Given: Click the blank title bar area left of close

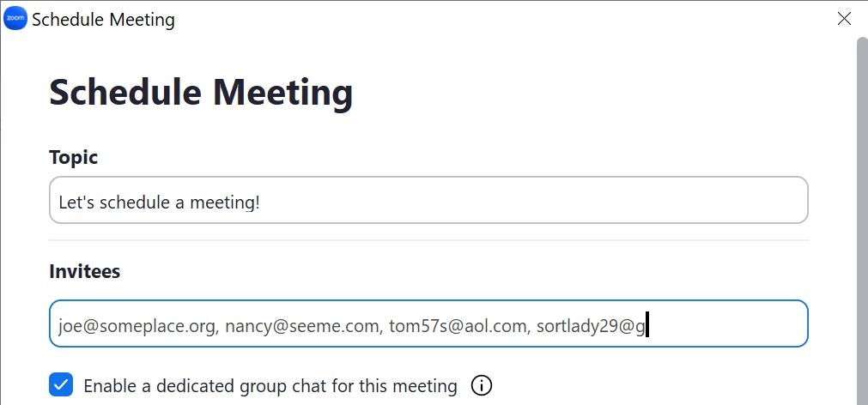Looking at the screenshot, I should click(515, 19).
